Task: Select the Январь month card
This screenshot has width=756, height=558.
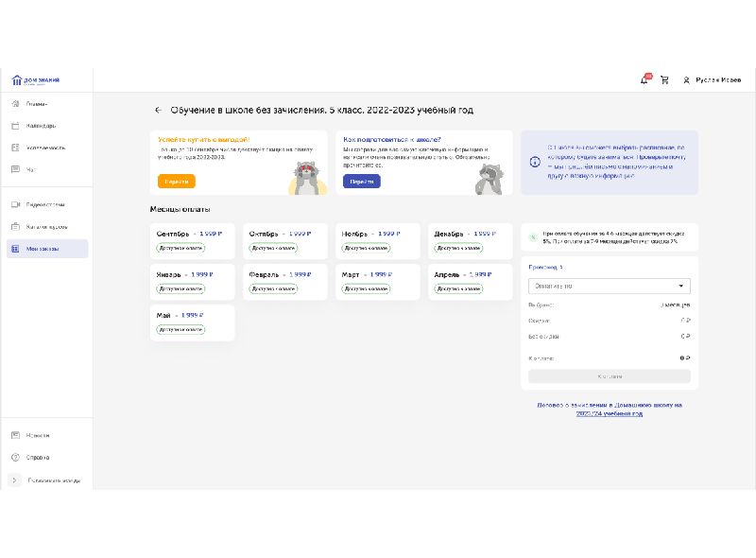Action: [193, 282]
